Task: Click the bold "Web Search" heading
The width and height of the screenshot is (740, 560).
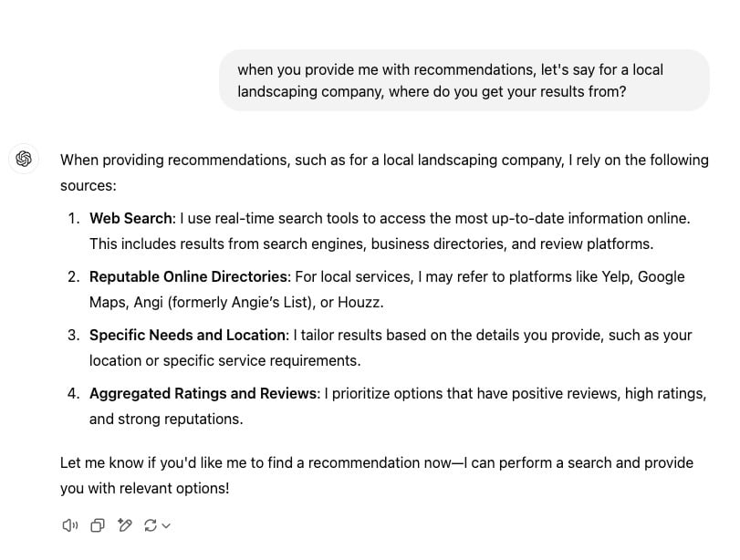Action: (130, 218)
